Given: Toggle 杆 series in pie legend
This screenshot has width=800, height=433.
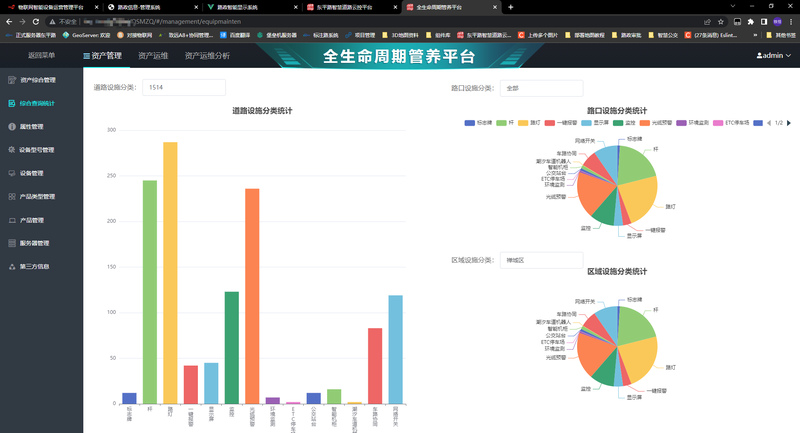Looking at the screenshot, I should click(505, 123).
